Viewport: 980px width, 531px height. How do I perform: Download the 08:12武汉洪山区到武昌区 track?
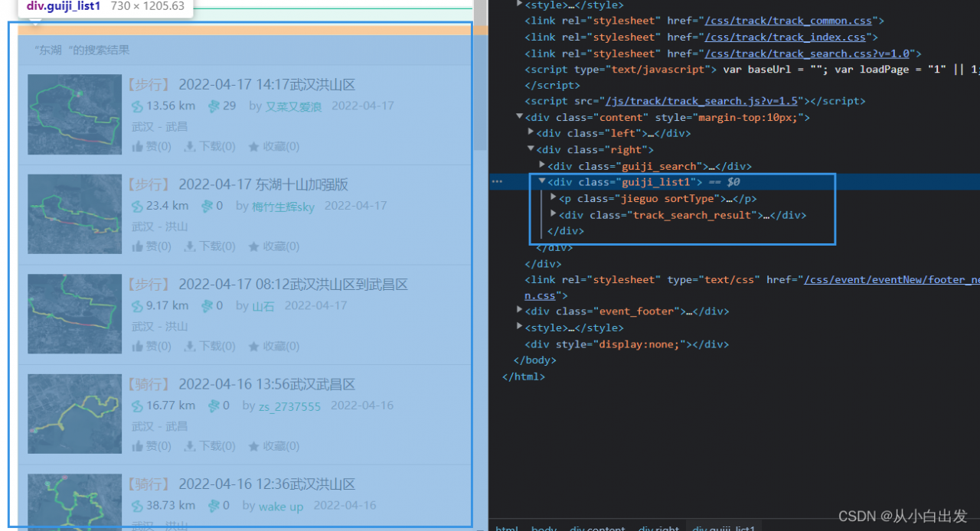tap(190, 347)
